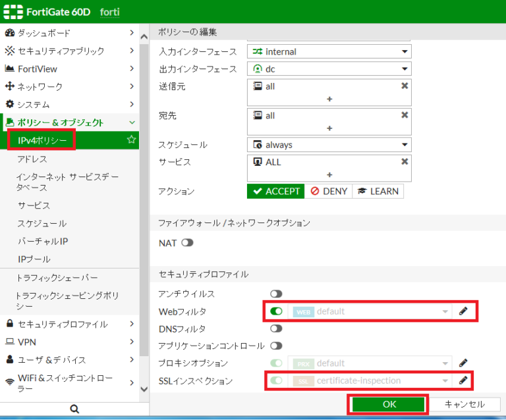Click the sidebar search magnifier icon
Screen dimensions: 506x420
(74, 409)
